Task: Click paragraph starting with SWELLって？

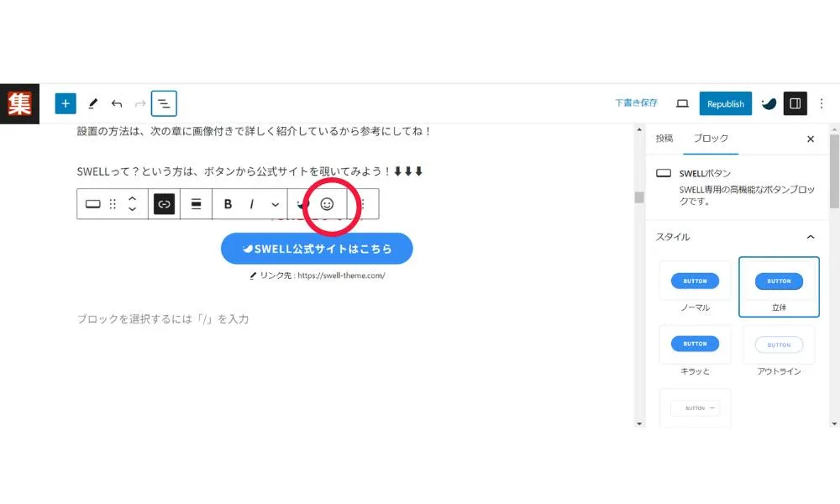Action: pos(249,171)
